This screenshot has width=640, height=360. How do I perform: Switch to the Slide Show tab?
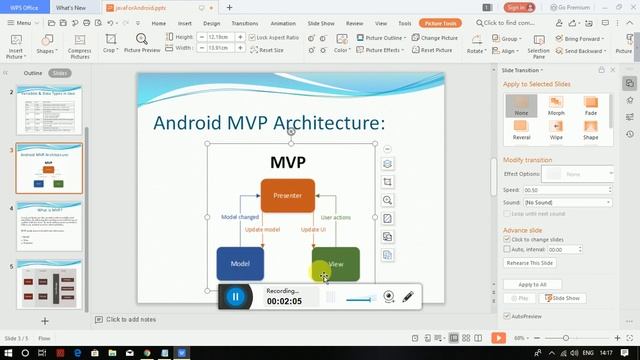click(321, 23)
